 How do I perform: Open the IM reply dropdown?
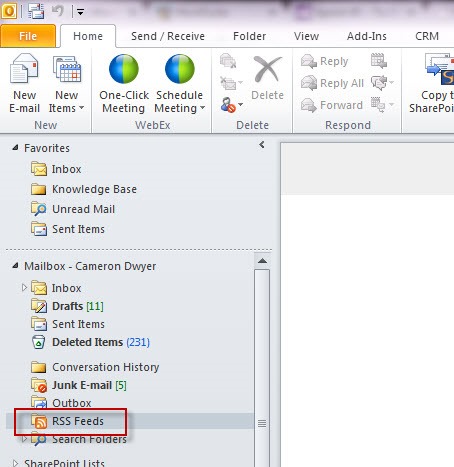click(383, 83)
